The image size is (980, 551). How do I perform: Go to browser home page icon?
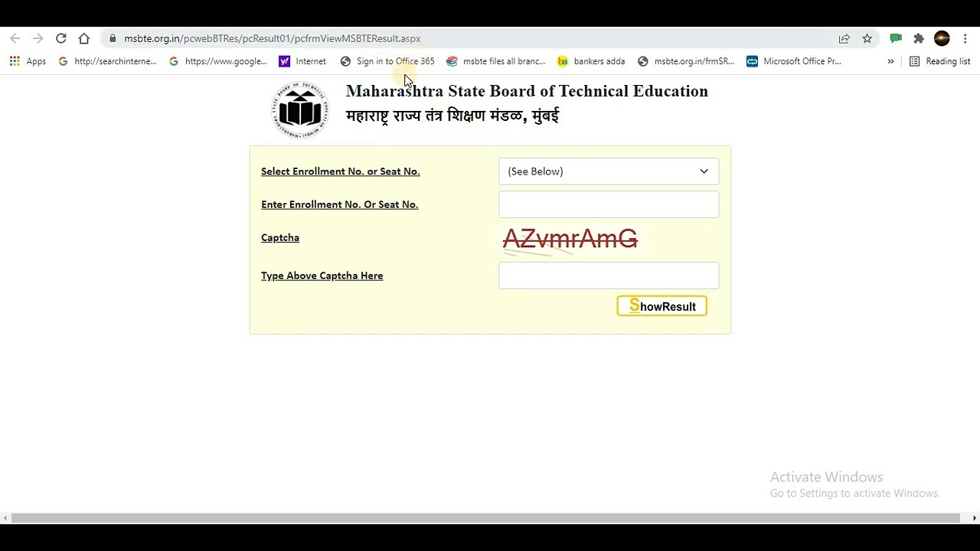(84, 38)
